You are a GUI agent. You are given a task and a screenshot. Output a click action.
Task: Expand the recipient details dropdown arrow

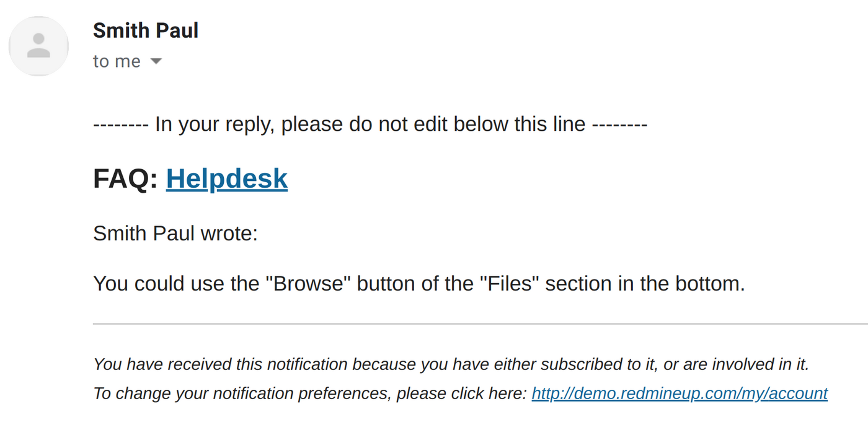tap(156, 61)
